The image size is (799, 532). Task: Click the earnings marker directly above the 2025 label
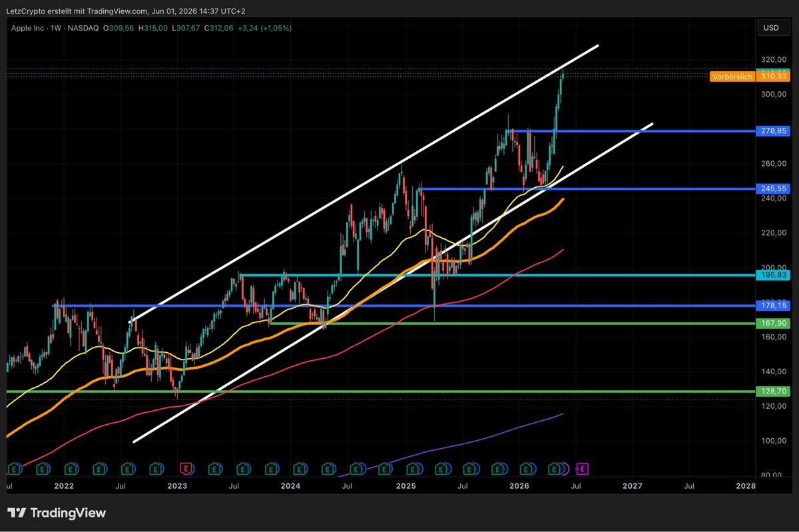pos(412,469)
